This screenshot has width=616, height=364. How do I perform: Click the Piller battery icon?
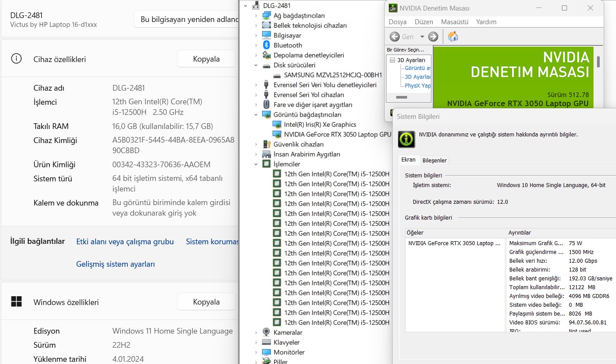266,361
